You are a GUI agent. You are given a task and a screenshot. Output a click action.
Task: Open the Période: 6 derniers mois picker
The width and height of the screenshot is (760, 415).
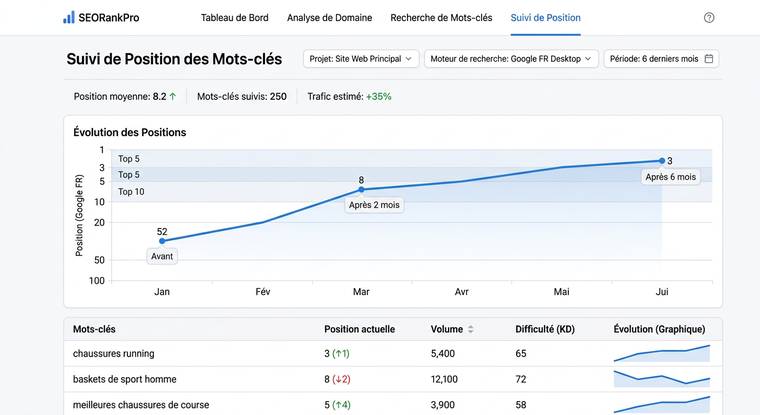pyautogui.click(x=660, y=59)
